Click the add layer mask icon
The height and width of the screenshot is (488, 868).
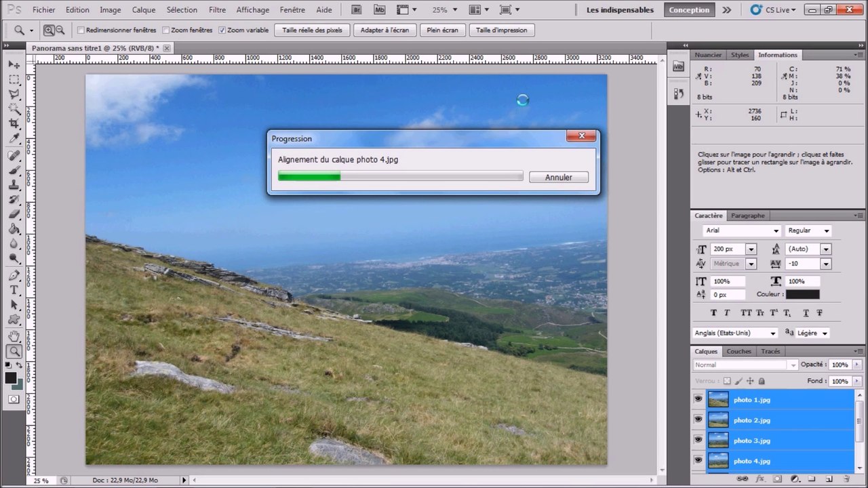click(x=777, y=479)
